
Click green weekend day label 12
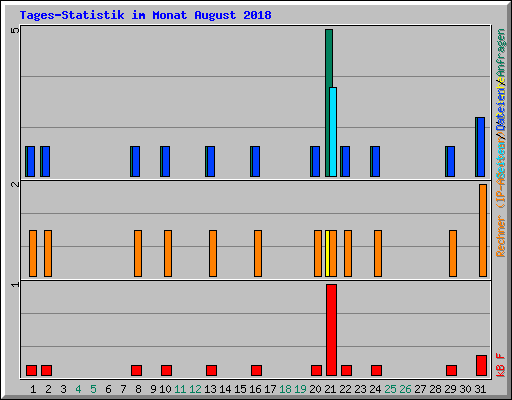coord(195,389)
